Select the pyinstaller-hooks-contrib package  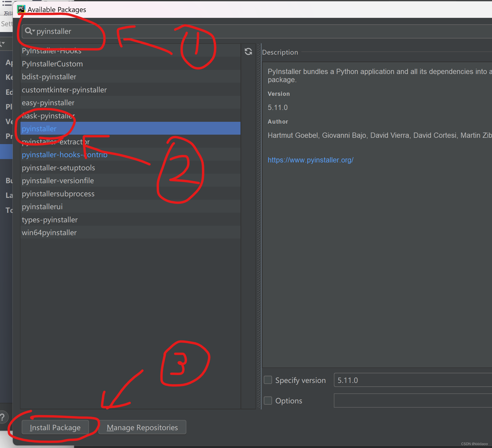[130, 155]
